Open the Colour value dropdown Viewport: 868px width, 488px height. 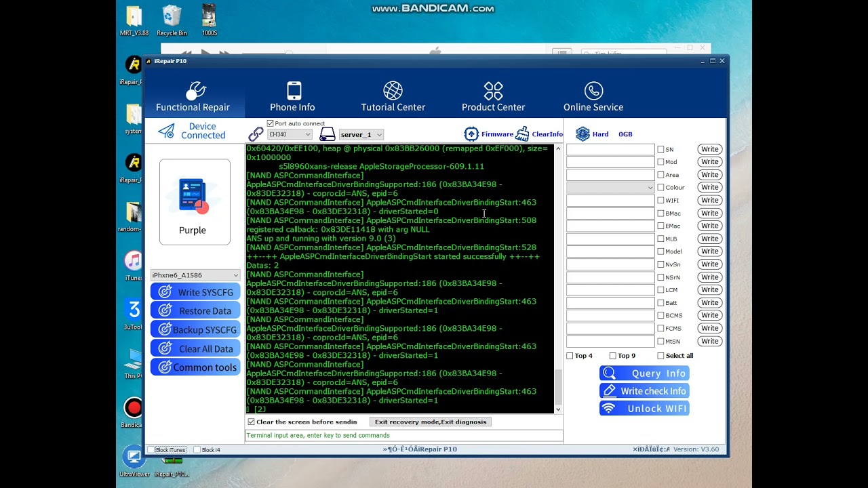coord(610,188)
